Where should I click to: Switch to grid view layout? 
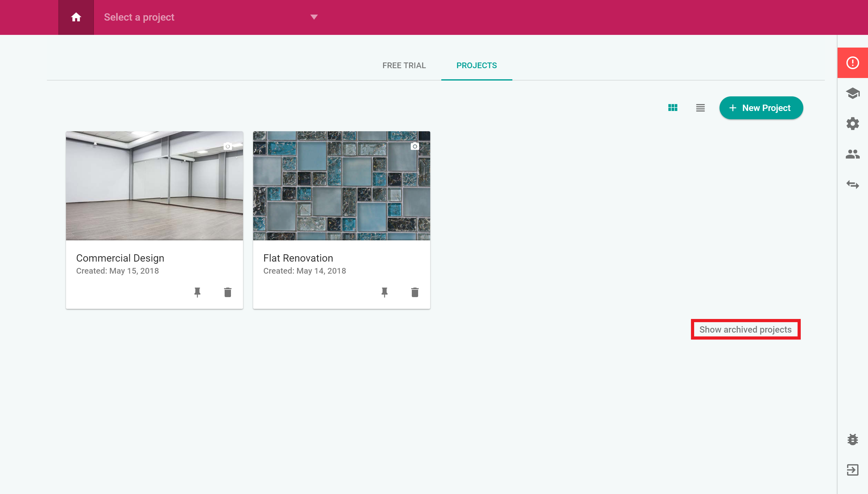[673, 108]
